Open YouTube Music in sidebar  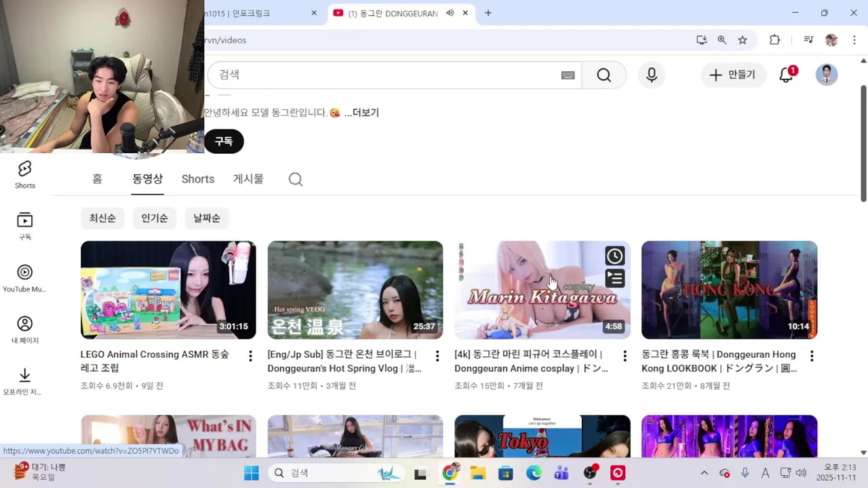click(x=25, y=279)
